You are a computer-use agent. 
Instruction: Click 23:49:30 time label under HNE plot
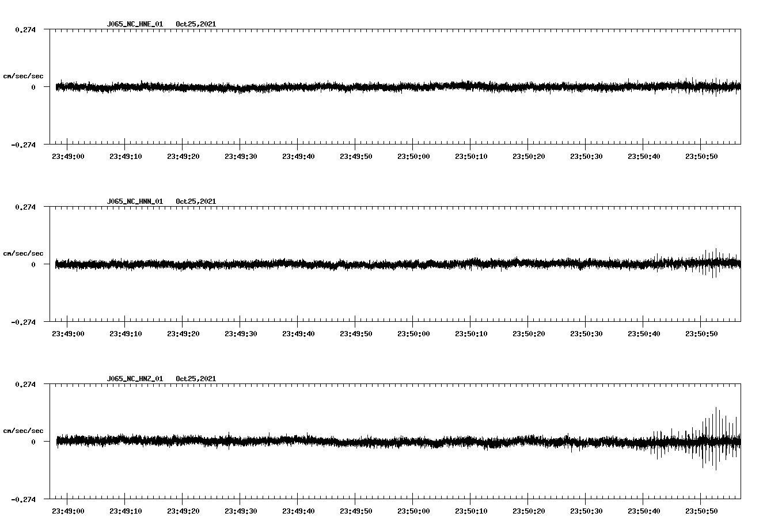[x=241, y=156]
